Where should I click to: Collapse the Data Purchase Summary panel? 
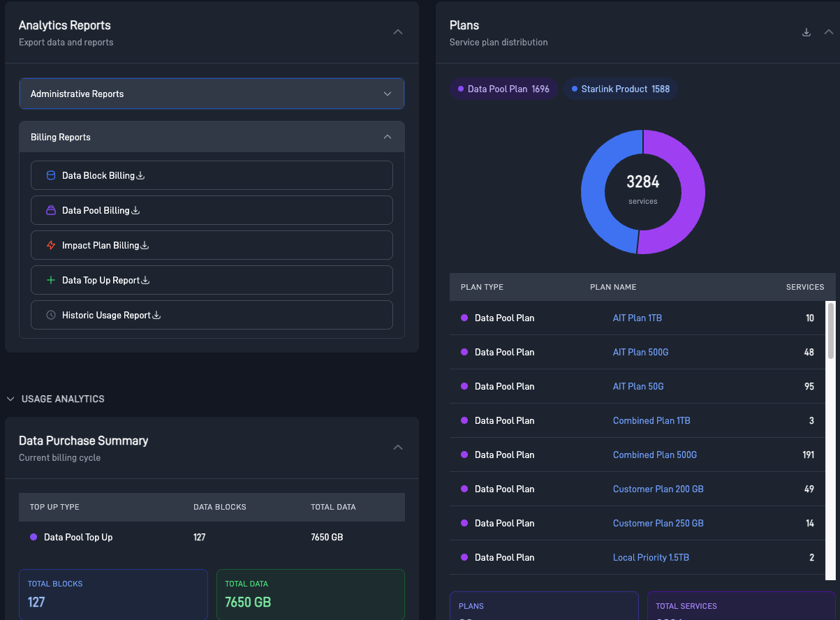(398, 447)
